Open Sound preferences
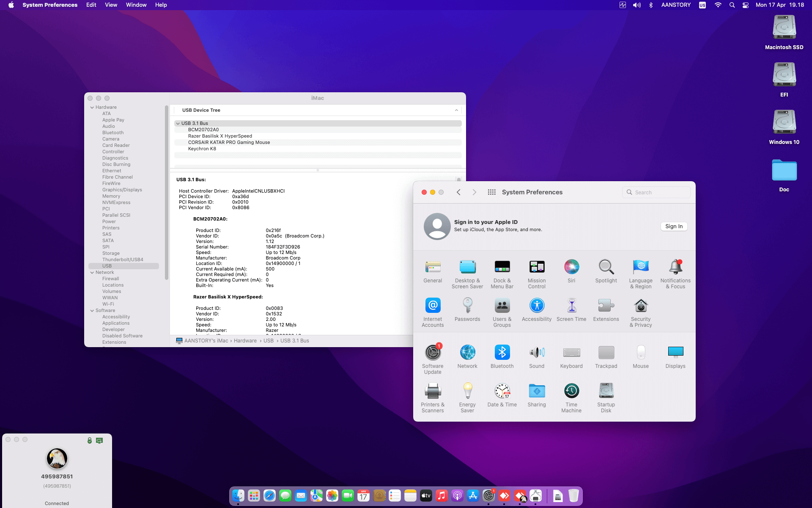The width and height of the screenshot is (812, 508). 537,352
